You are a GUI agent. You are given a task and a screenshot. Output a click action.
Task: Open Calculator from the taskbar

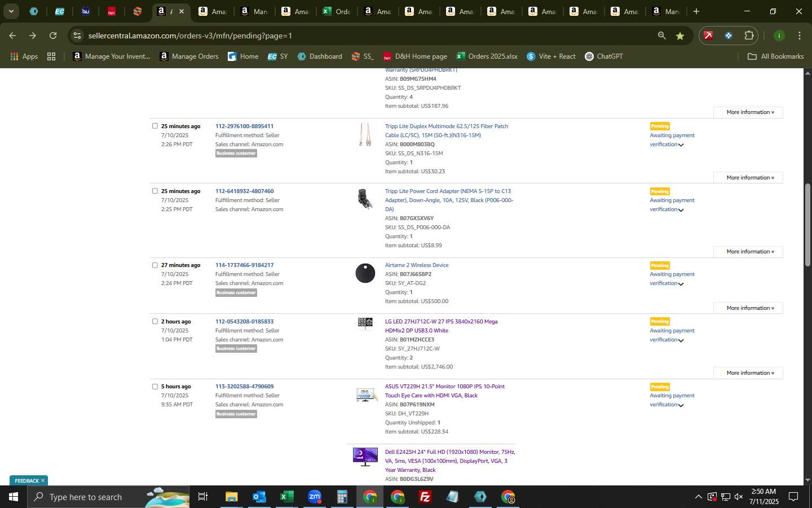pyautogui.click(x=342, y=497)
